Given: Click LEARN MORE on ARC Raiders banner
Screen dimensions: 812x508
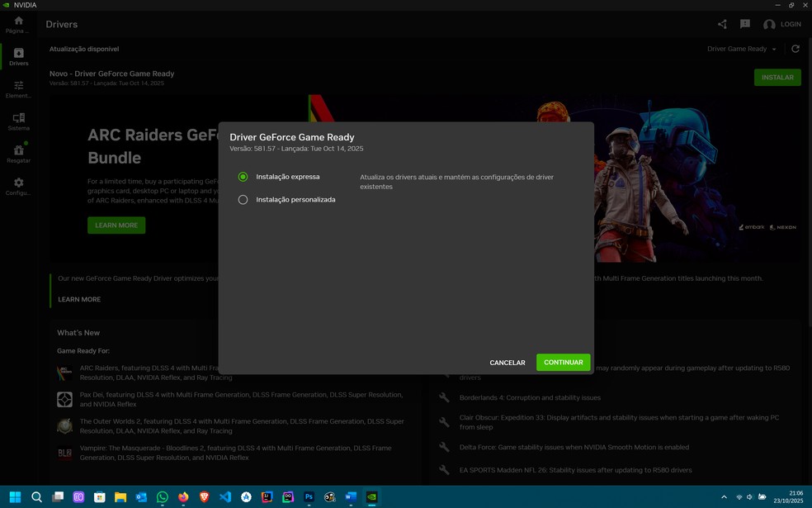Looking at the screenshot, I should [x=116, y=226].
